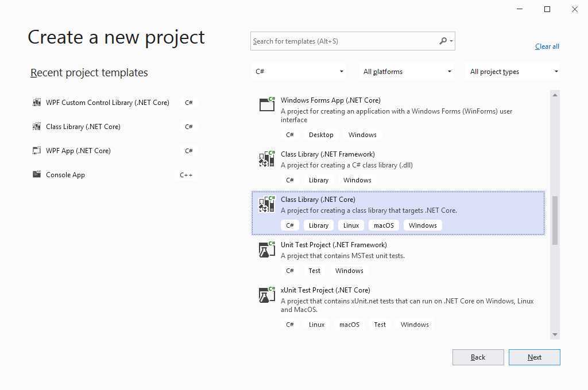
Task: Click the Unit Test Project flask icon
Action: point(267,249)
